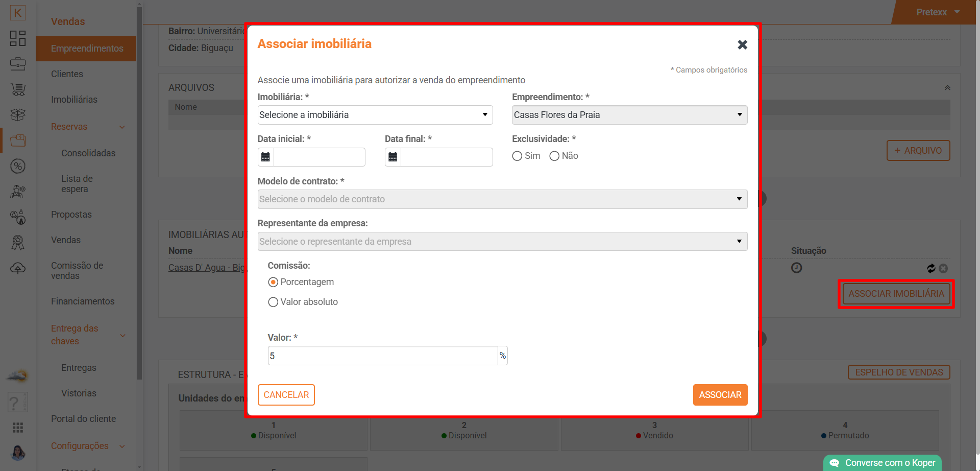
Task: Click the briefcase icon in left rail
Action: pyautogui.click(x=18, y=64)
